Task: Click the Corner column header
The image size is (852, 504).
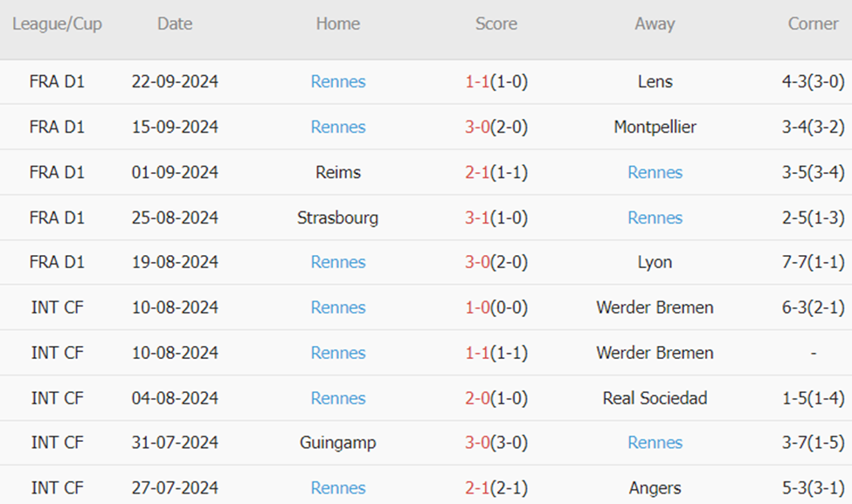Action: 813,24
